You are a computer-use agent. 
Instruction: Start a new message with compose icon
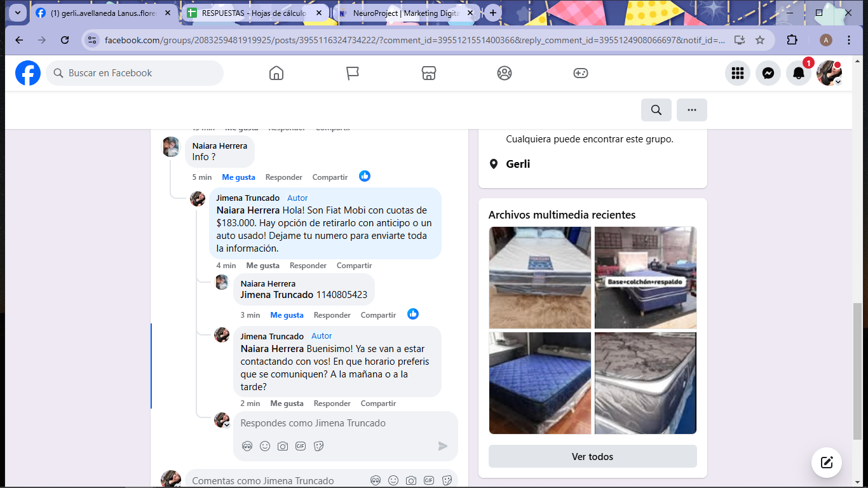pos(827,463)
